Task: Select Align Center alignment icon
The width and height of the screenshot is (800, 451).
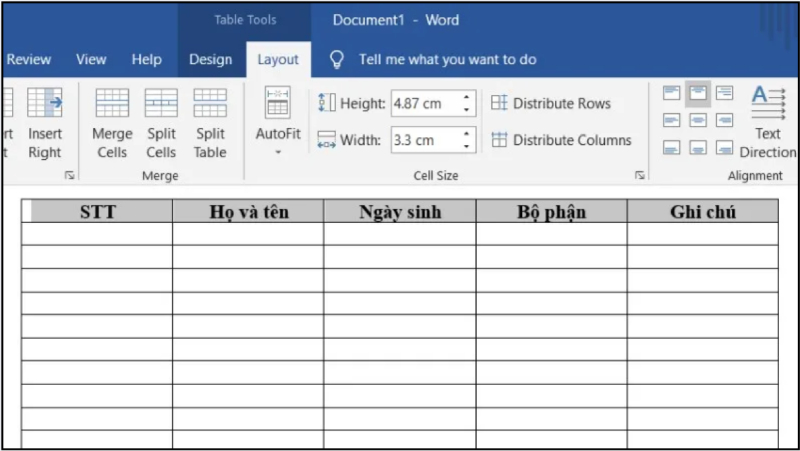Action: pyautogui.click(x=698, y=120)
